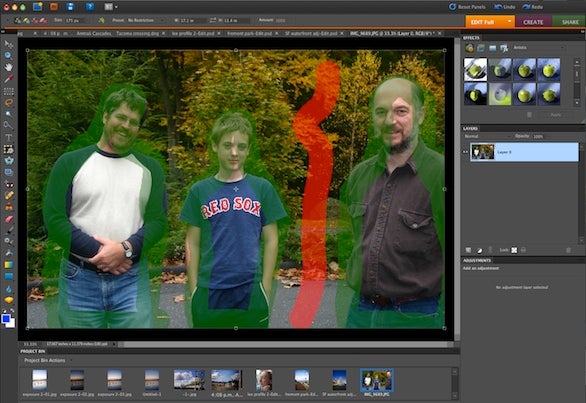Select the Clone Stamp tool

(8, 207)
